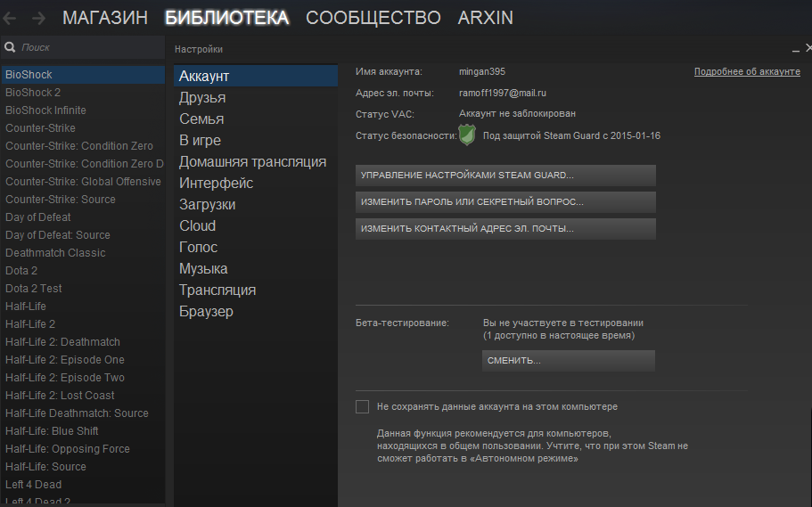
Task: Click the account name value mingan395
Action: 481,71
